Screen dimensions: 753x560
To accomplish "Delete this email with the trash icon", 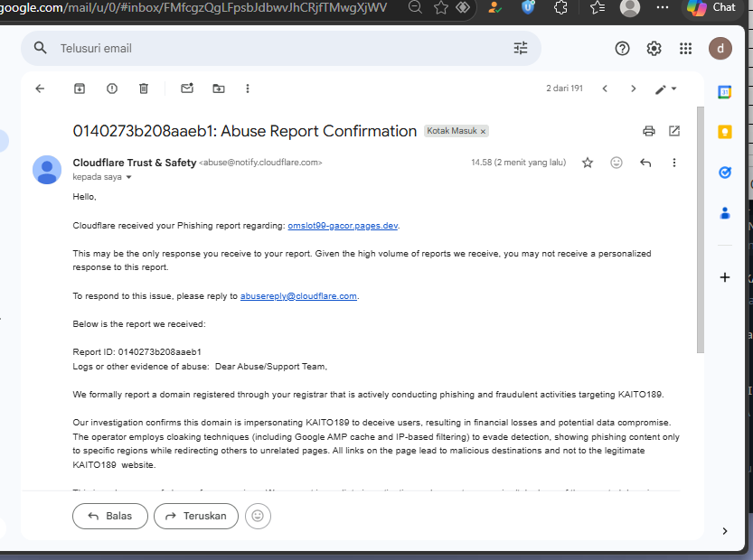I will [144, 89].
